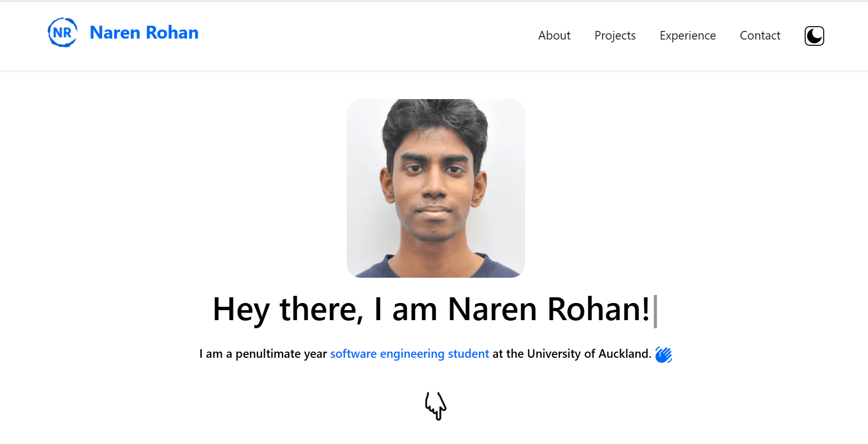Click the 'University of Auckland' text

click(x=589, y=354)
